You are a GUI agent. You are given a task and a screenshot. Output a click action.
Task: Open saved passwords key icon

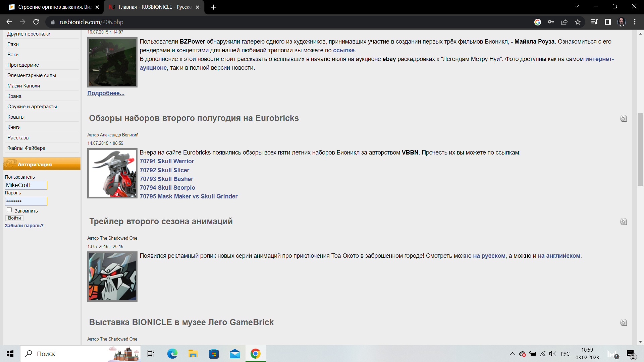[551, 22]
